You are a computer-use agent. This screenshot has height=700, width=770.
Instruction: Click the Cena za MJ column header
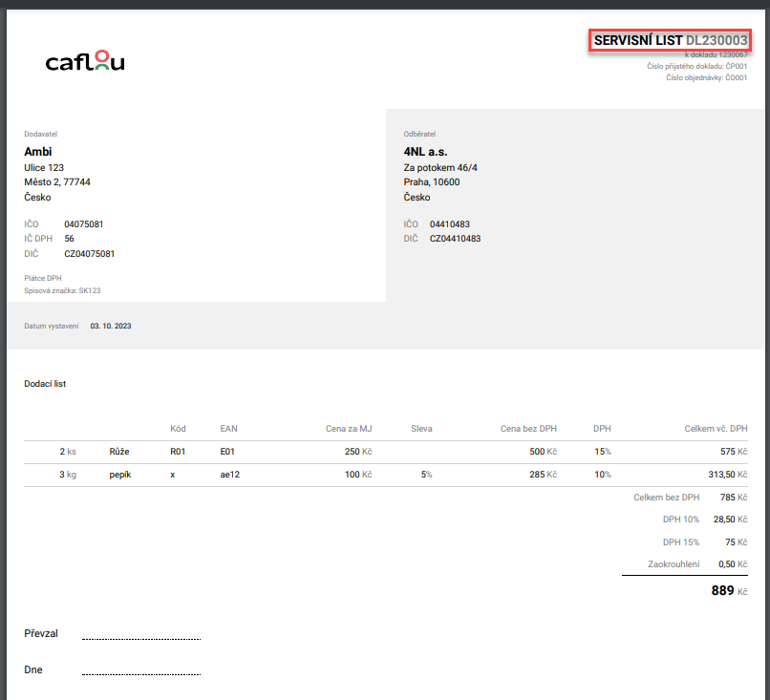[349, 429]
